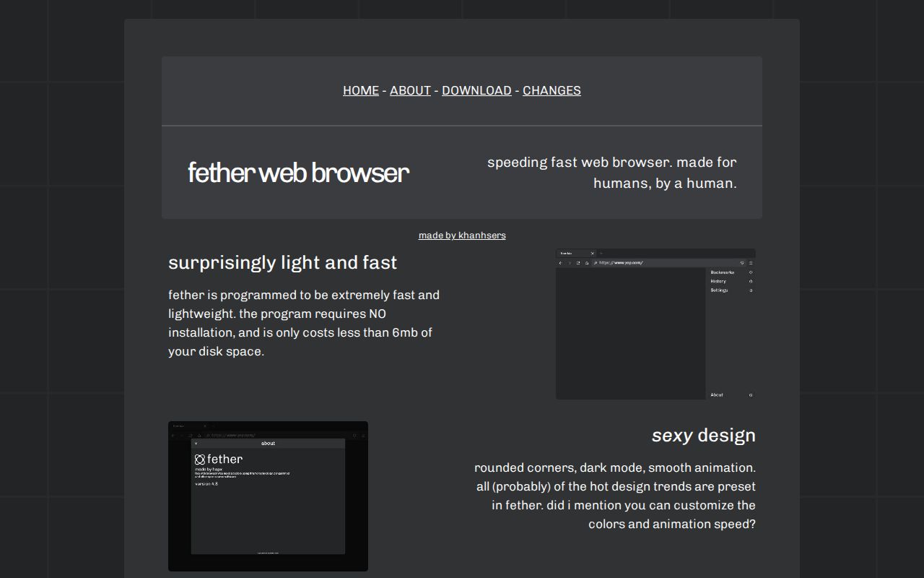
Task: Open a new tab with the plus button
Action: (601, 253)
